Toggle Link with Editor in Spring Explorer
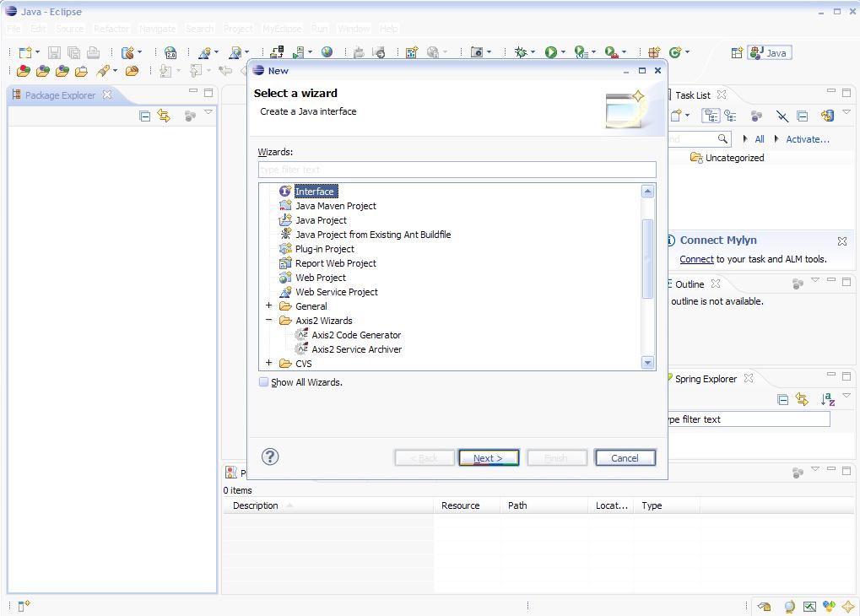 (802, 399)
